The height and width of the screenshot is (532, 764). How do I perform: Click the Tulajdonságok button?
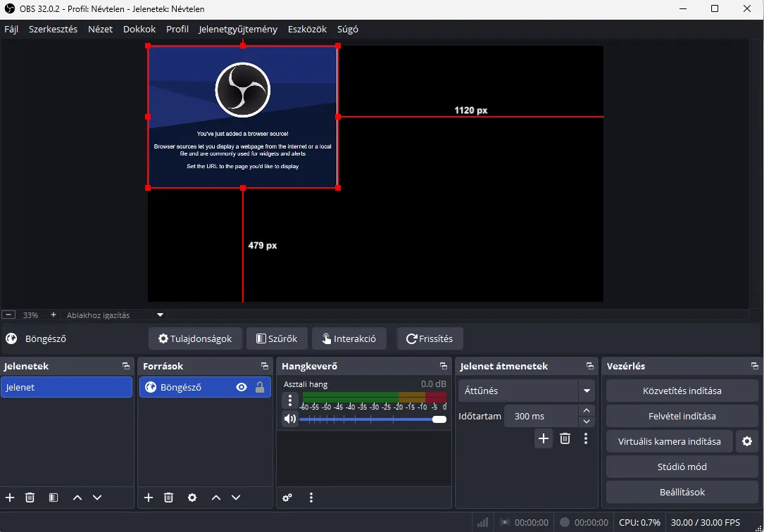coord(195,338)
